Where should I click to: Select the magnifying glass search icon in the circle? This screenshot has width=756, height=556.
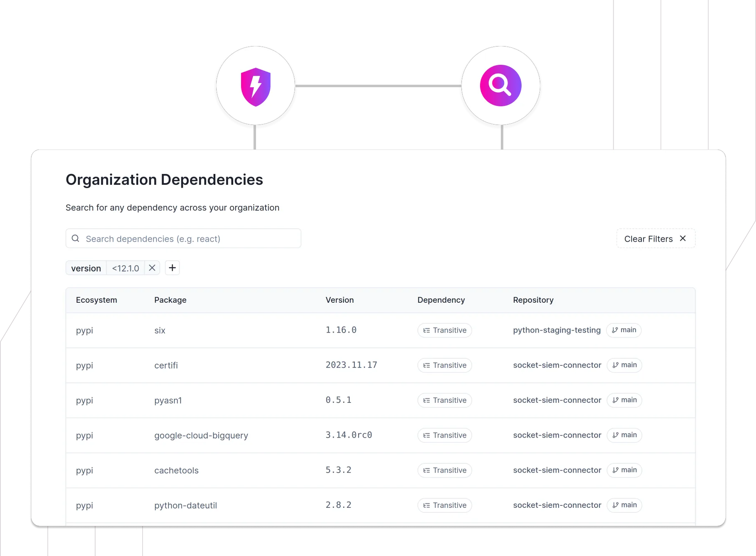tap(500, 85)
